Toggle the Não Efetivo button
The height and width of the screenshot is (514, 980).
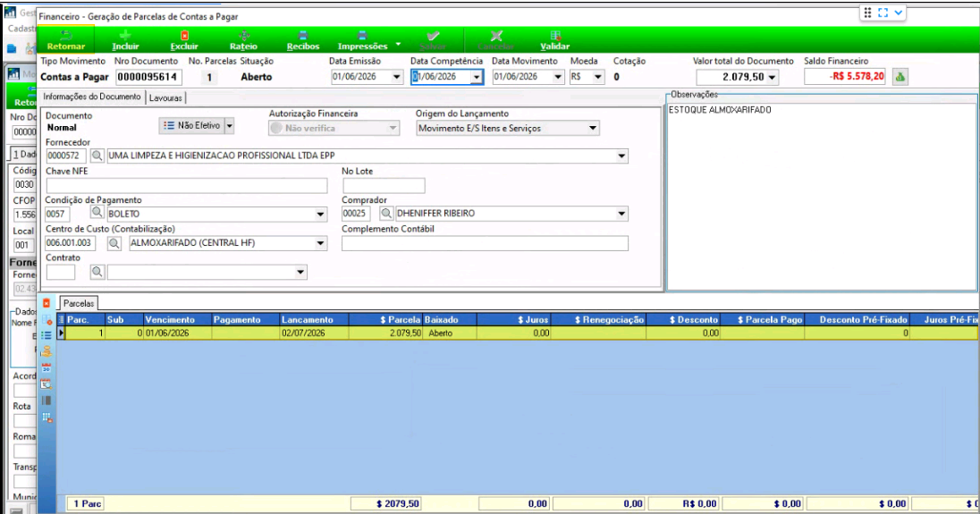pyautogui.click(x=191, y=125)
